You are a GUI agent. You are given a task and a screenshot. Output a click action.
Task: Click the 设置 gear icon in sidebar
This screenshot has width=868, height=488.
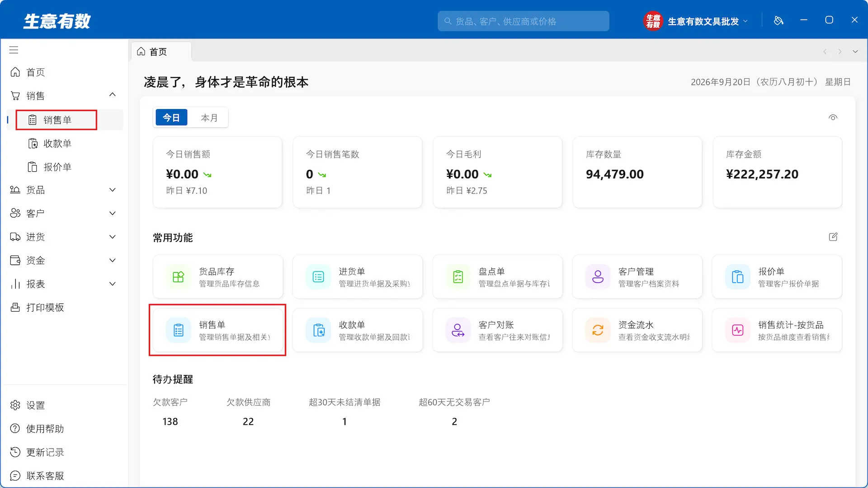click(15, 405)
